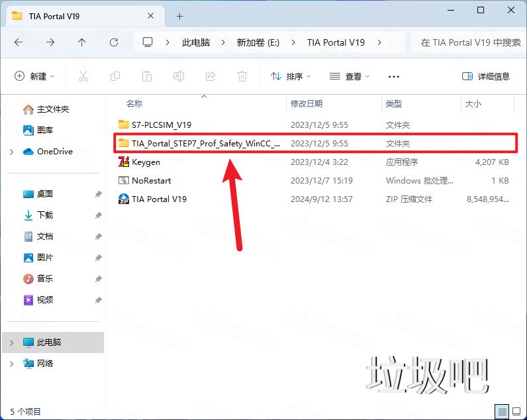Select the Keygen application icon

click(124, 162)
